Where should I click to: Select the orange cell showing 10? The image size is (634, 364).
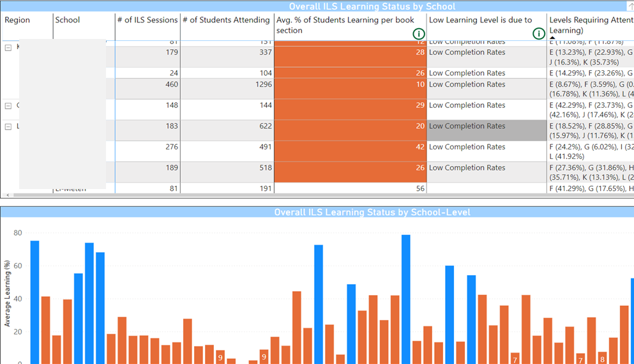click(350, 89)
